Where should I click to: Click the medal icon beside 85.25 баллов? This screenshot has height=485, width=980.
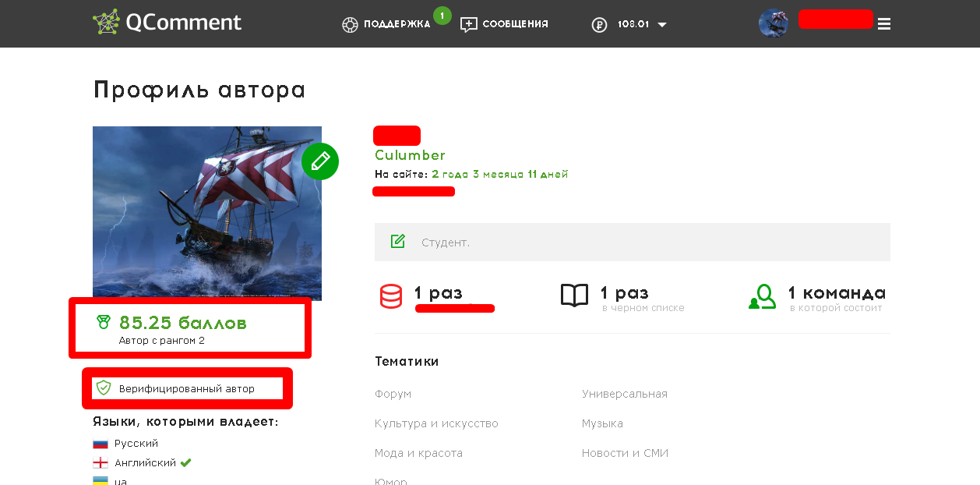click(x=104, y=321)
